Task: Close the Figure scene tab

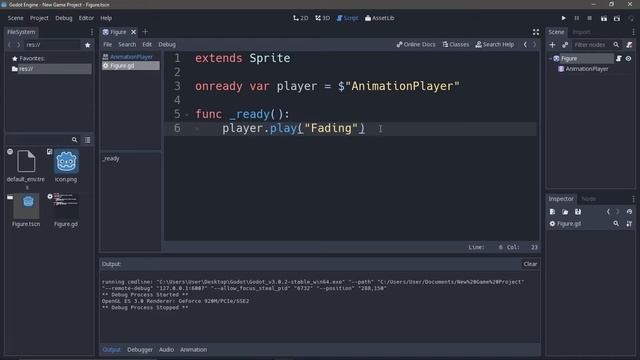Action: click(x=133, y=32)
